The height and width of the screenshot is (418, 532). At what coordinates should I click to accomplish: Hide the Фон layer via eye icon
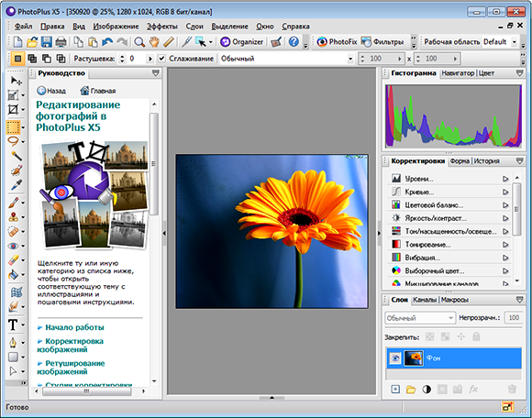coord(394,358)
